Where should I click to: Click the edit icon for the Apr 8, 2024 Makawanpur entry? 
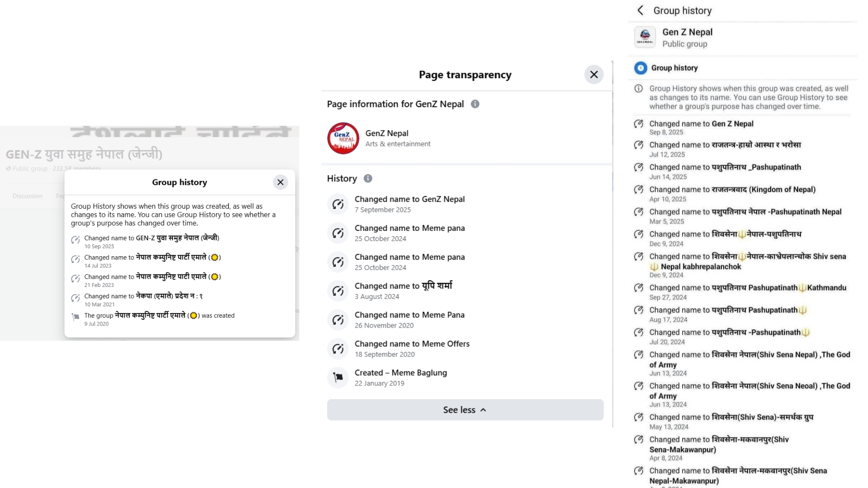pyautogui.click(x=638, y=440)
